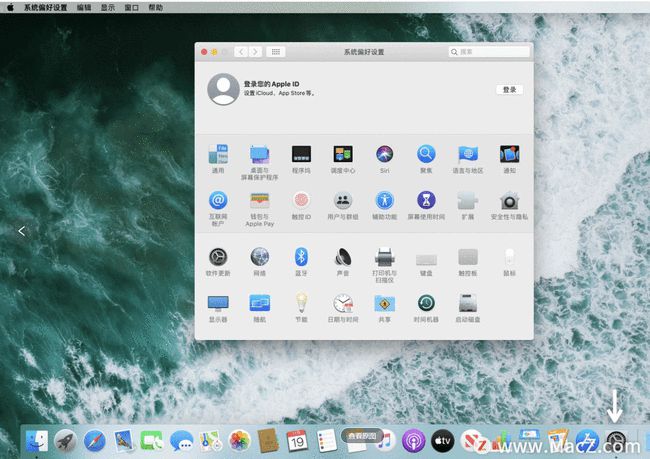Click the 登录 sign-in button
Viewport: 650px width, 459px height.
click(509, 89)
